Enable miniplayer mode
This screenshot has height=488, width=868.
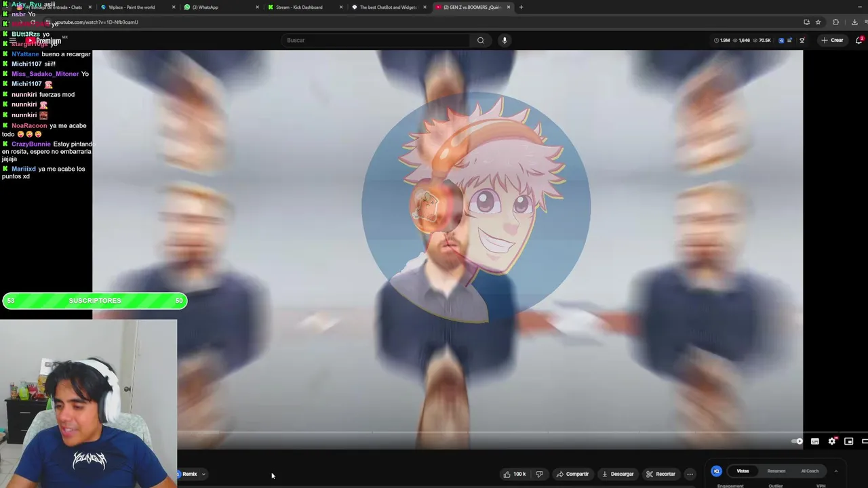[x=848, y=441]
